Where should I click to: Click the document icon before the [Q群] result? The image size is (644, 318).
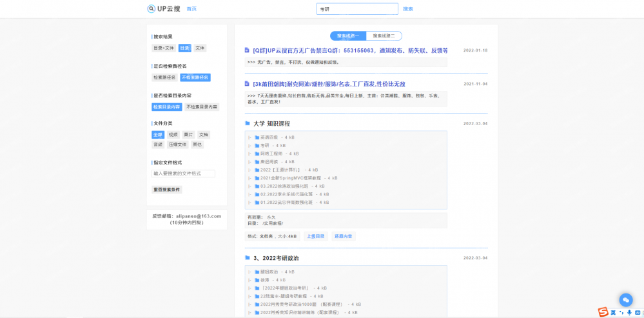coord(247,50)
